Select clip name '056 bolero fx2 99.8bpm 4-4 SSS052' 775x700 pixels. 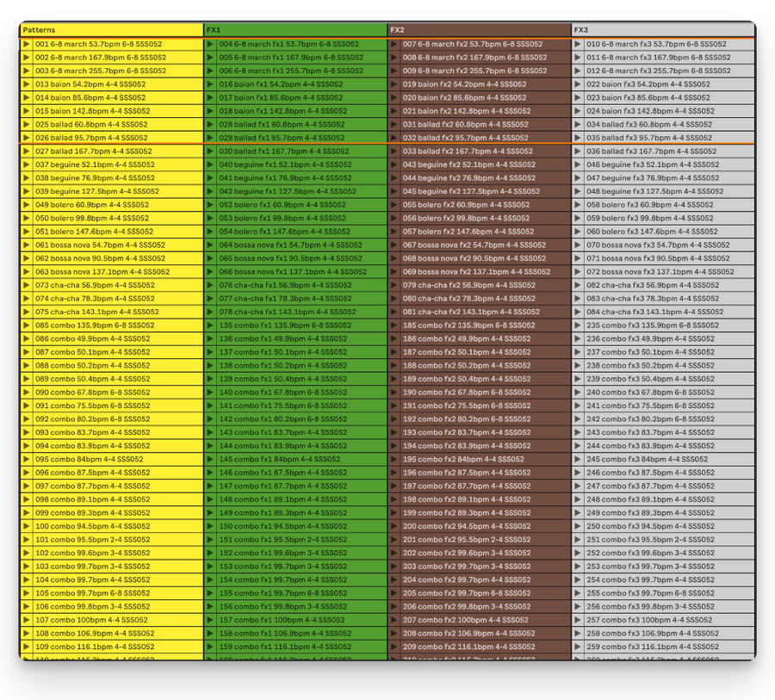tap(466, 218)
